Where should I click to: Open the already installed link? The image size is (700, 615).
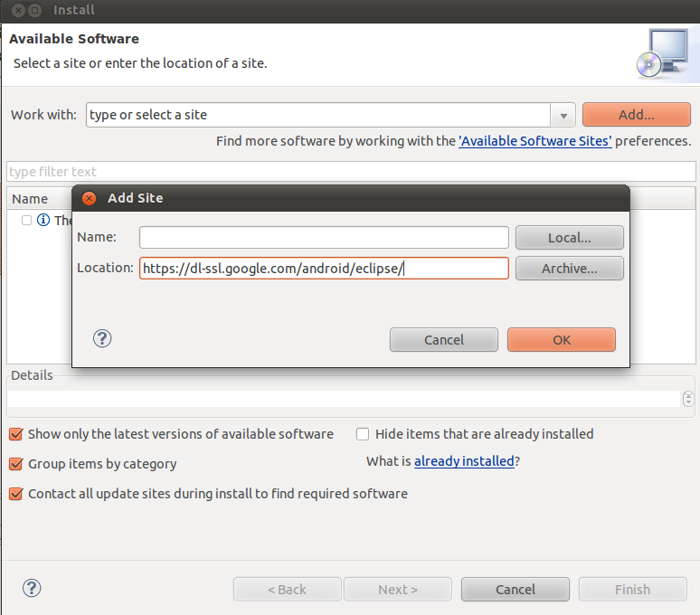[x=464, y=460]
